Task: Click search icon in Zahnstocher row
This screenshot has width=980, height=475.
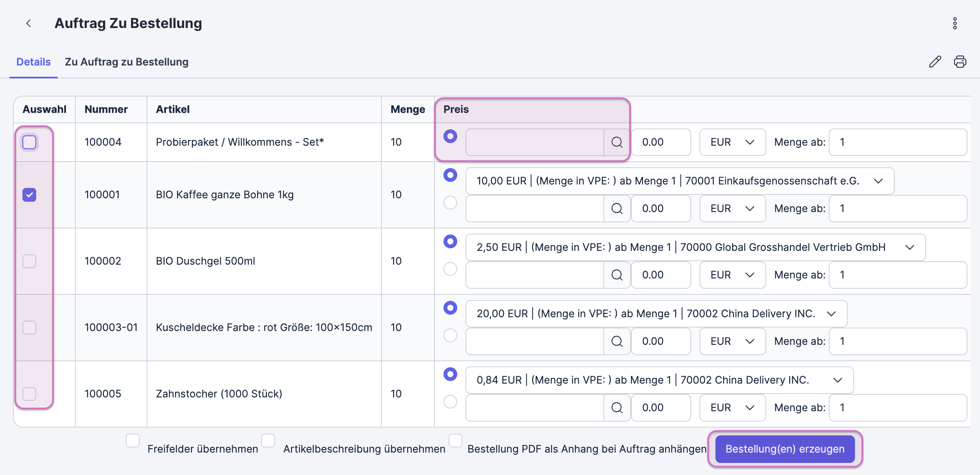Action: point(617,408)
